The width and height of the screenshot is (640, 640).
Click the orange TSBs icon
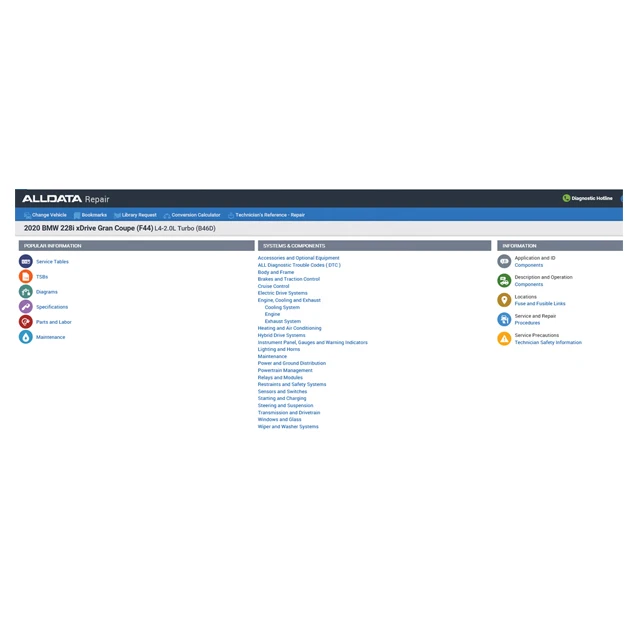26,276
